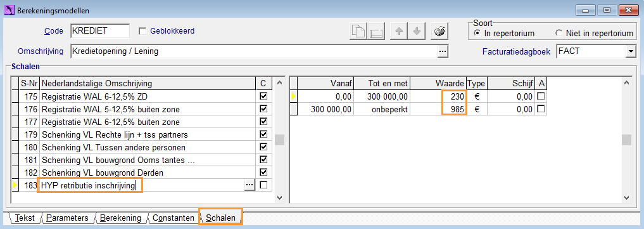The width and height of the screenshot is (644, 229).
Task: Select row Schenking VL bouwgrond Derden
Action: 148,173
